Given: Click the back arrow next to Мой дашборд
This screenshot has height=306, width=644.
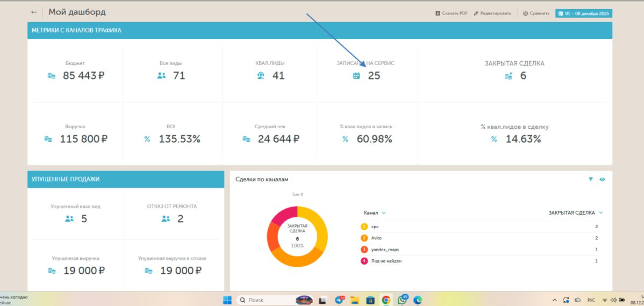Looking at the screenshot, I should (34, 12).
